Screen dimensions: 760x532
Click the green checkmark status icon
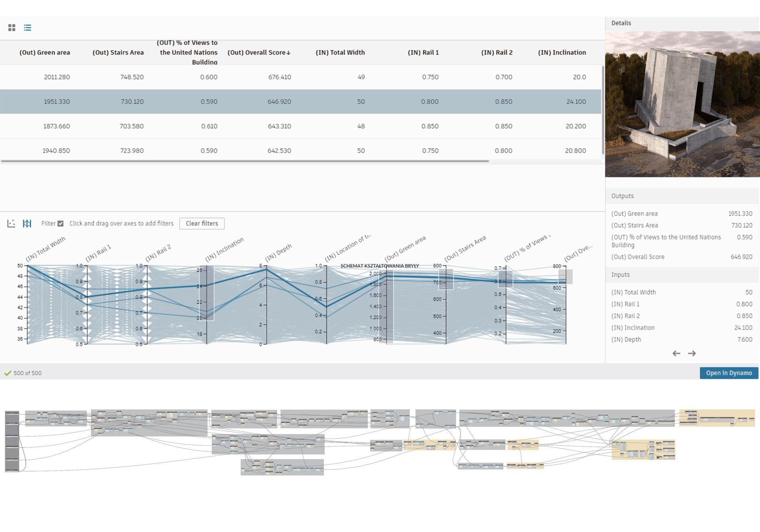coord(8,373)
